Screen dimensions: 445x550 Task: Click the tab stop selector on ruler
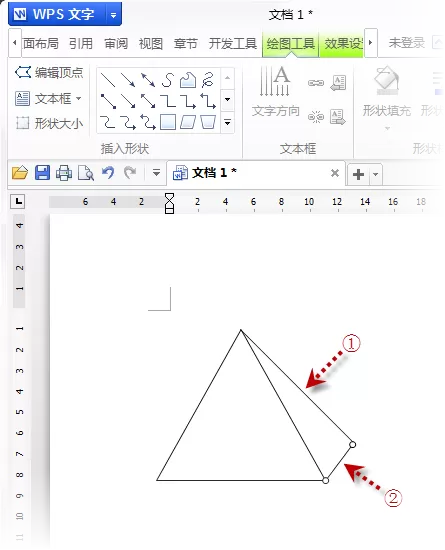click(x=18, y=201)
